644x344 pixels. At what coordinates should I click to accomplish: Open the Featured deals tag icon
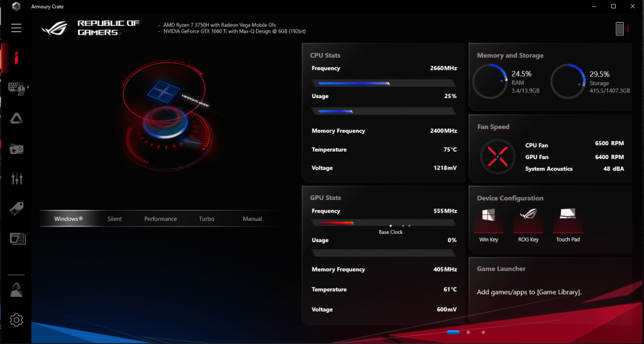click(x=16, y=209)
